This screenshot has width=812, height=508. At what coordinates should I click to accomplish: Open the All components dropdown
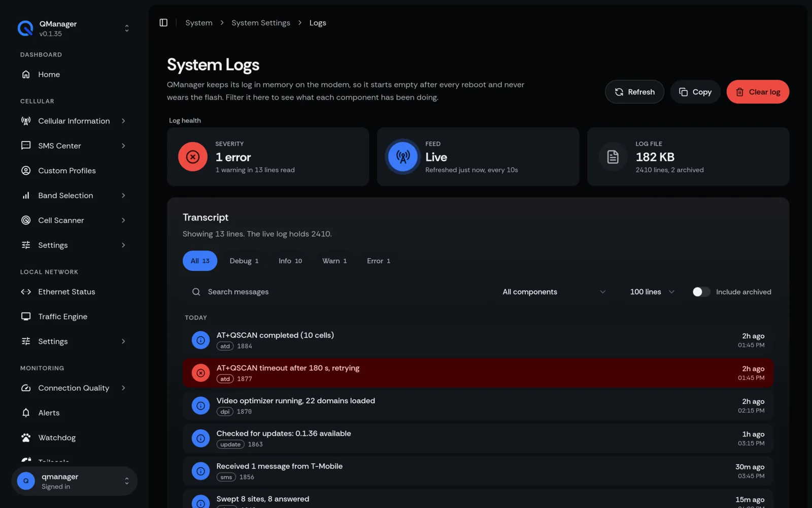click(x=554, y=292)
